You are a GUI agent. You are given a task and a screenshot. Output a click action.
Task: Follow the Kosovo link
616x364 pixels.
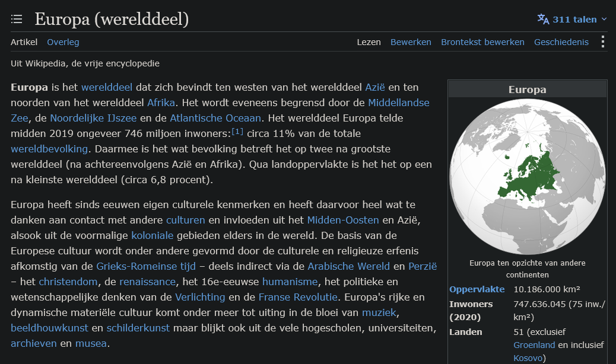528,357
